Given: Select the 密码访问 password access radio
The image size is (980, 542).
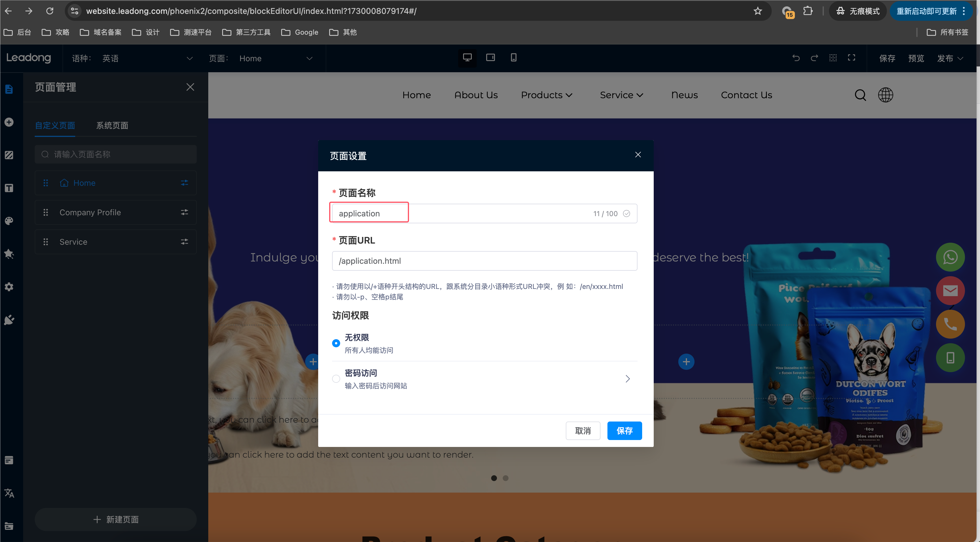Looking at the screenshot, I should tap(336, 378).
